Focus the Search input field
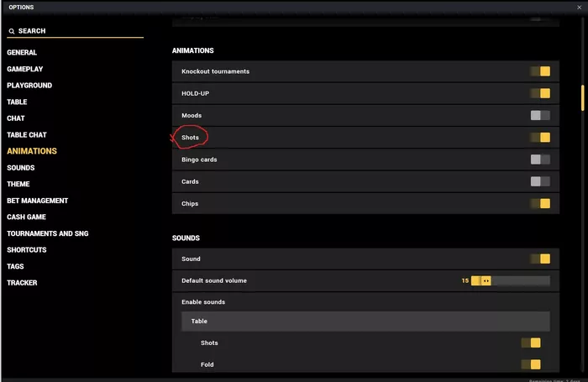Viewport: 588px width, 382px height. (x=75, y=31)
